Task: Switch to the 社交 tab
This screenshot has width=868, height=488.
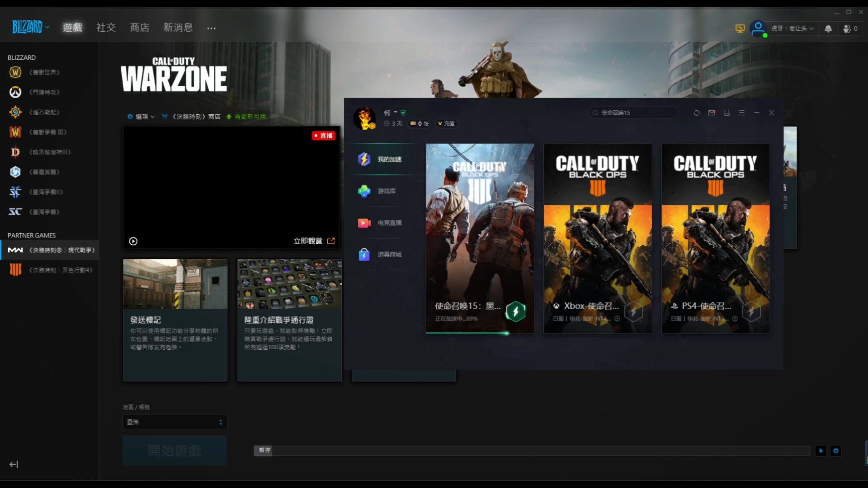Action: click(106, 28)
